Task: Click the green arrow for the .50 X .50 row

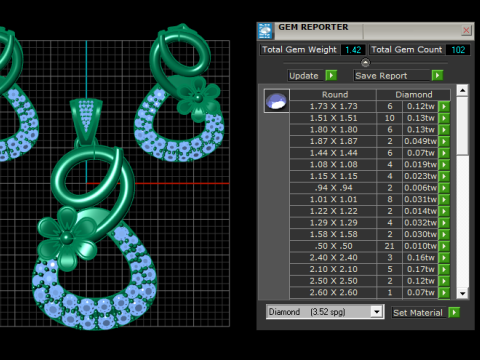Action: click(444, 246)
